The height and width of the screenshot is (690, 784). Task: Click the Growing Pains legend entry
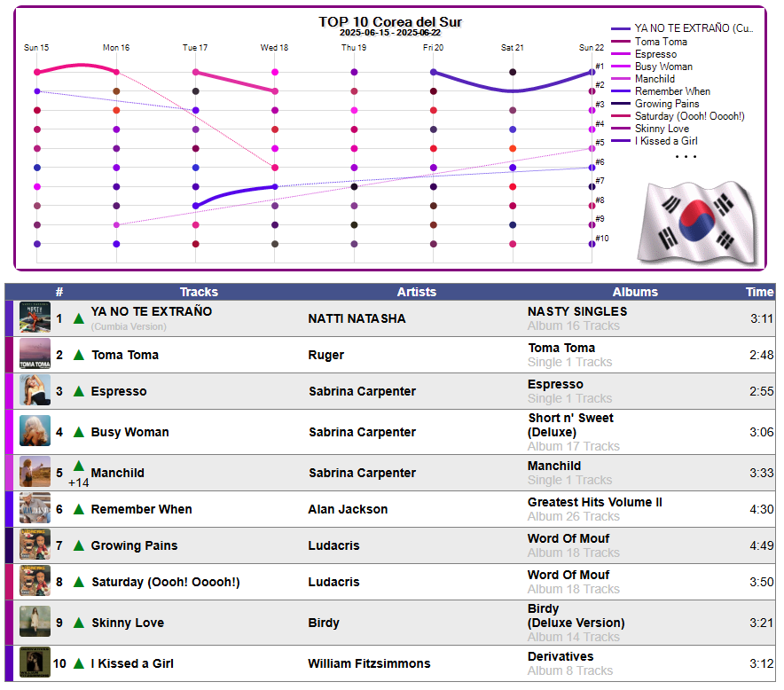(655, 104)
